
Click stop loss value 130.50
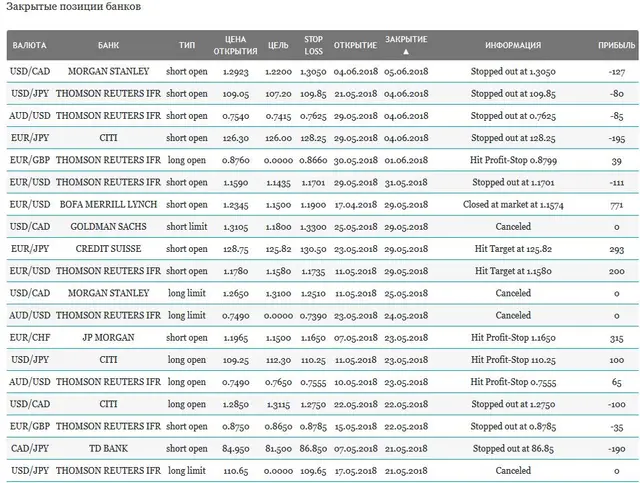313,249
